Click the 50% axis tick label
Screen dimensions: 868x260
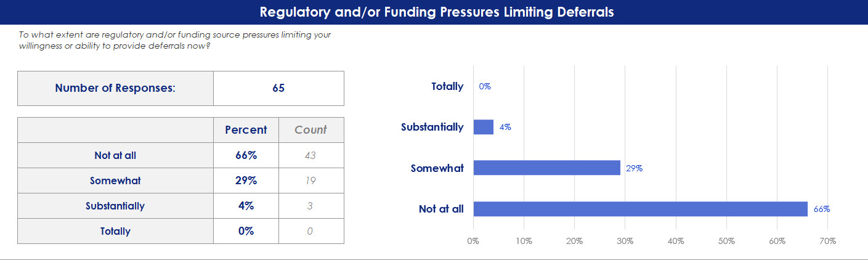[726, 241]
